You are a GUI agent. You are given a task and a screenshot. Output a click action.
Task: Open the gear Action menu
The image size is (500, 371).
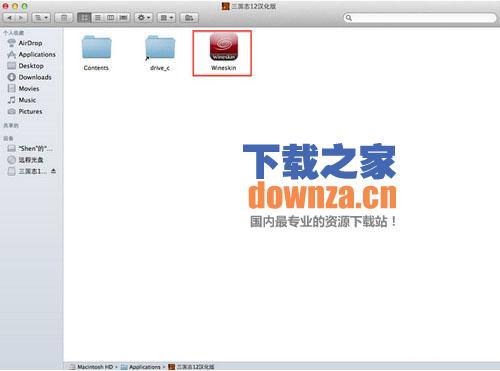click(x=144, y=17)
